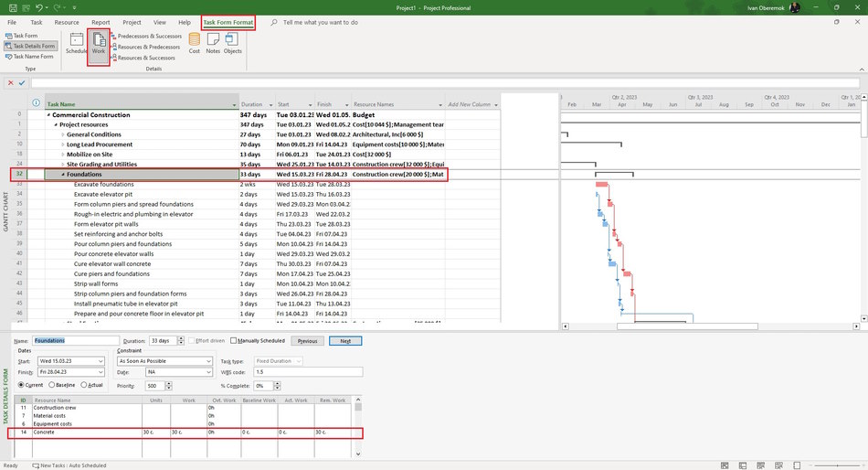Click the Team Planner view status bar icon
The height and width of the screenshot is (470, 868).
click(x=760, y=465)
